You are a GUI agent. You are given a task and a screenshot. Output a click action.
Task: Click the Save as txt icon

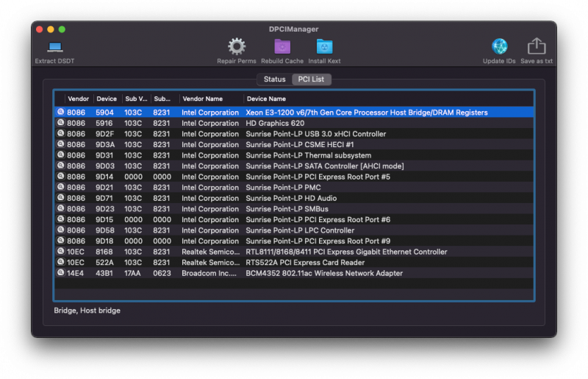537,47
